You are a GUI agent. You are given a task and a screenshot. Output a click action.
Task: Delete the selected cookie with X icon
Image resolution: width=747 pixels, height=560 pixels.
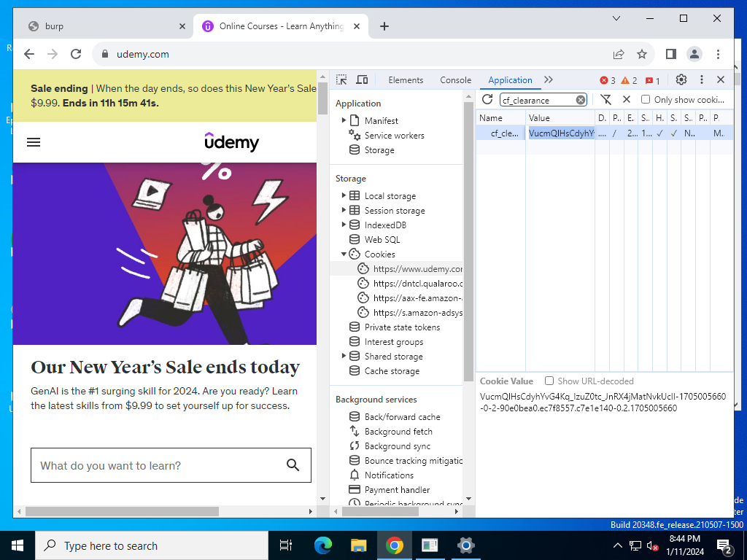[627, 99]
